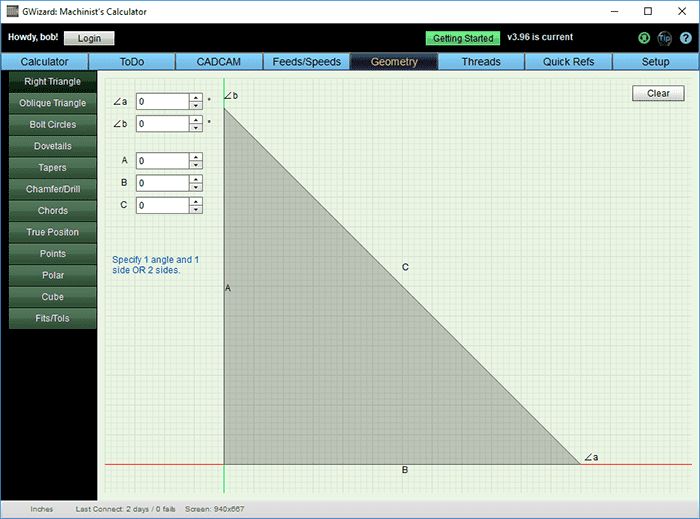Select Chamfer/Drill in sidebar
Viewport: 700px width, 519px height.
(53, 189)
